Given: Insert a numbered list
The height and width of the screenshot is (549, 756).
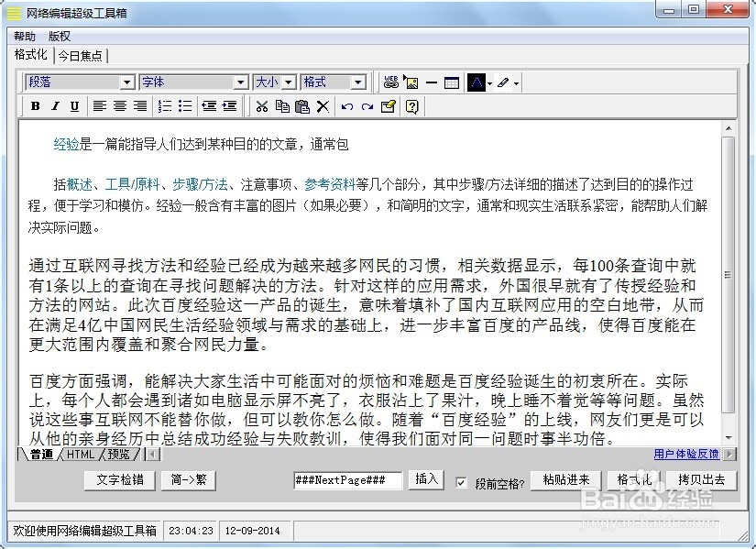Looking at the screenshot, I should tap(165, 106).
